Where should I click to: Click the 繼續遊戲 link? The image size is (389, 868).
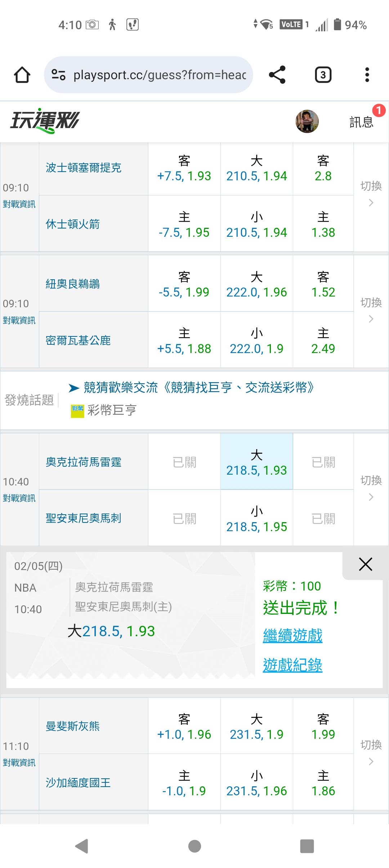tap(292, 636)
